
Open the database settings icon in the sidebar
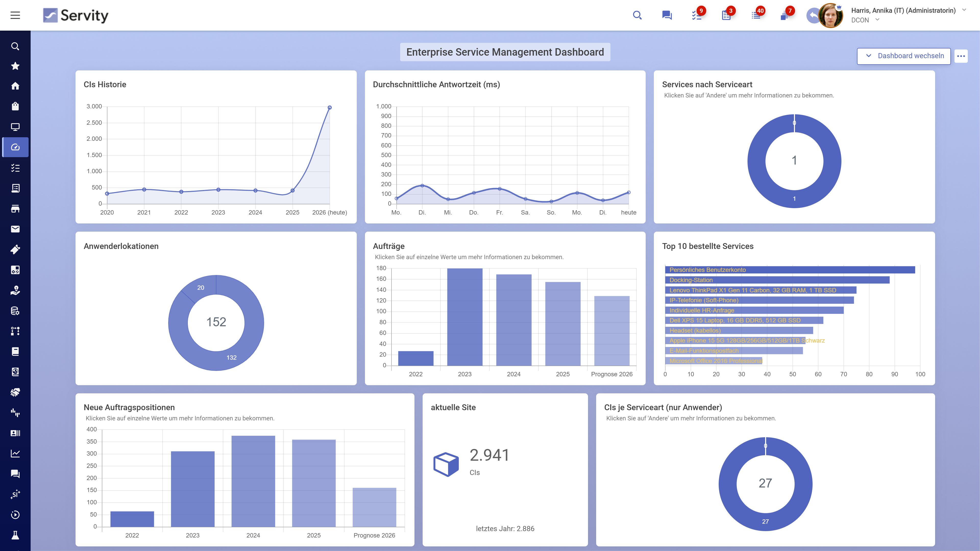[x=15, y=311]
